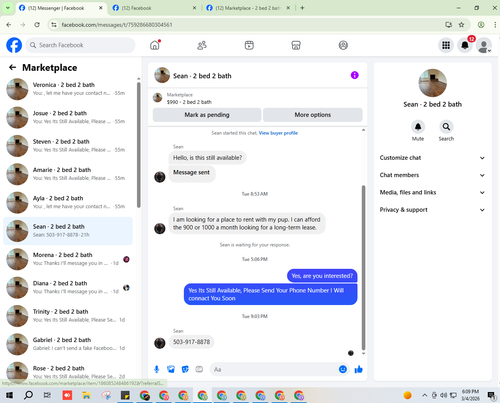Open the Marketplace storefront icon

point(296,45)
